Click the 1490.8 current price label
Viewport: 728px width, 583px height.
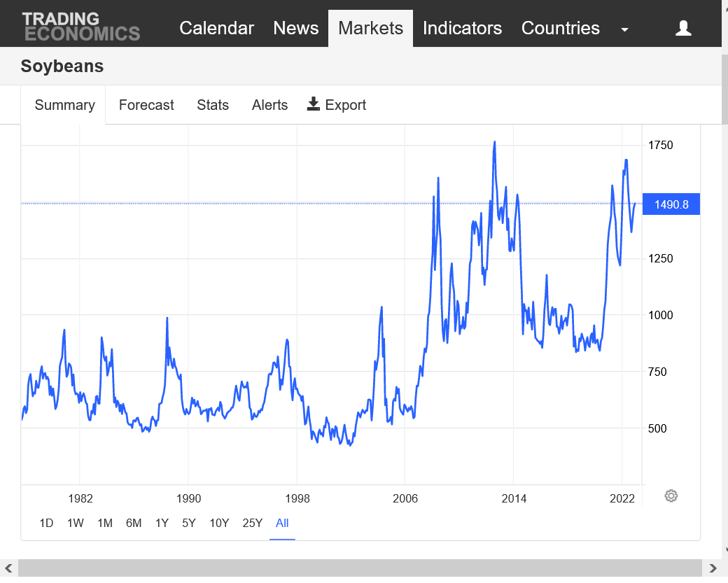coord(671,204)
